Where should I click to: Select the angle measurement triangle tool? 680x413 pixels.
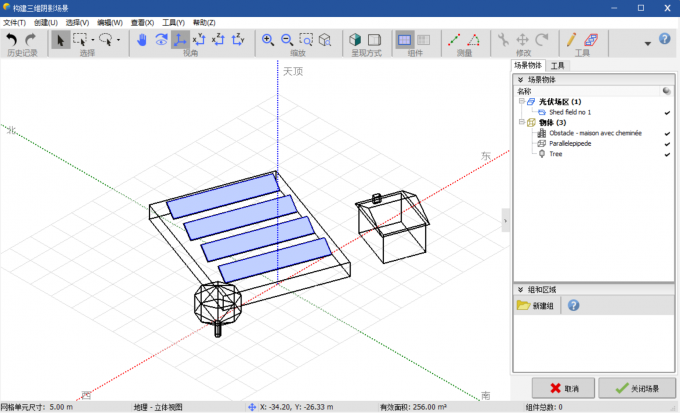pyautogui.click(x=474, y=40)
